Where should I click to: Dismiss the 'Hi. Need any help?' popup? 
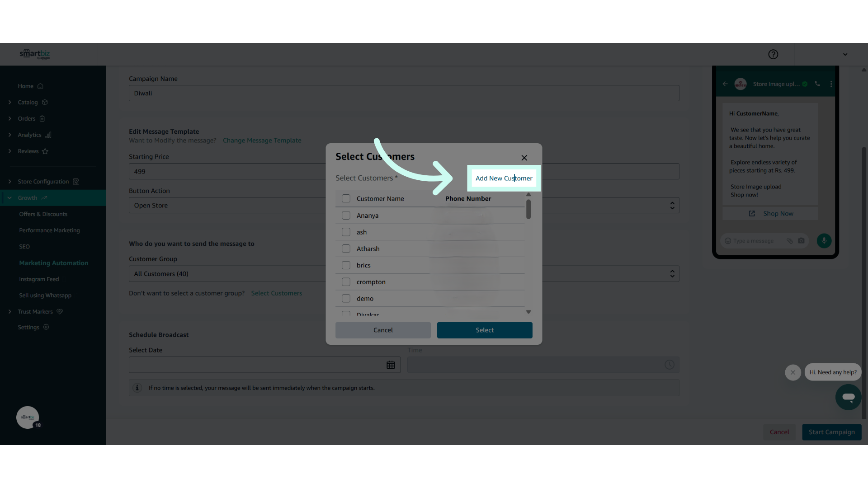click(793, 372)
